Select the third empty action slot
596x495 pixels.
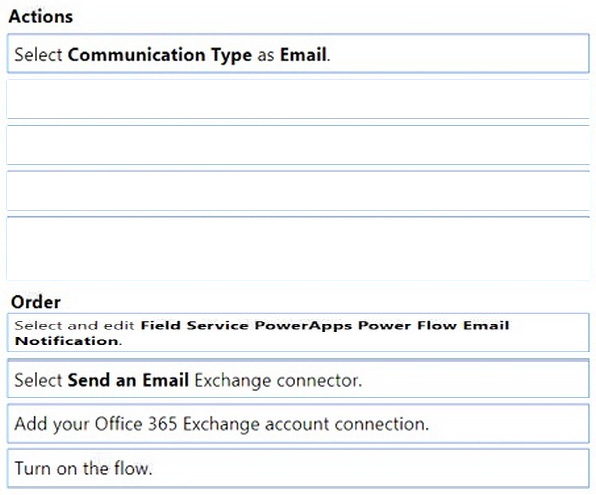click(x=298, y=190)
